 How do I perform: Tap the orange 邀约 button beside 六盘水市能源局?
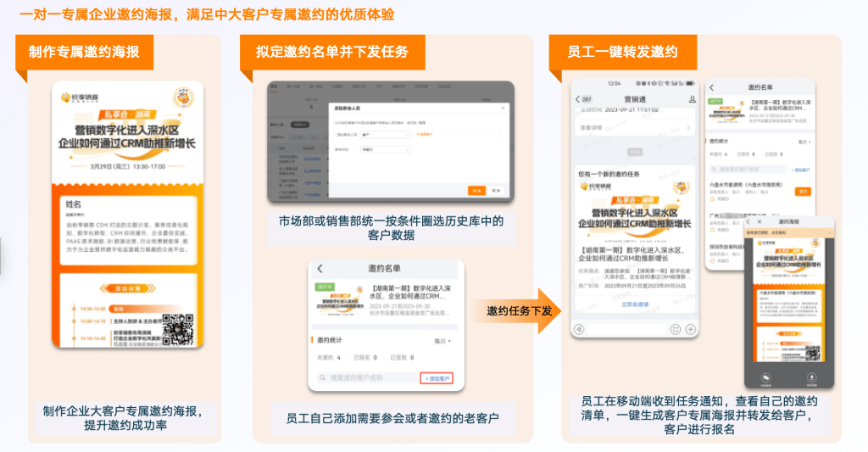[x=802, y=192]
